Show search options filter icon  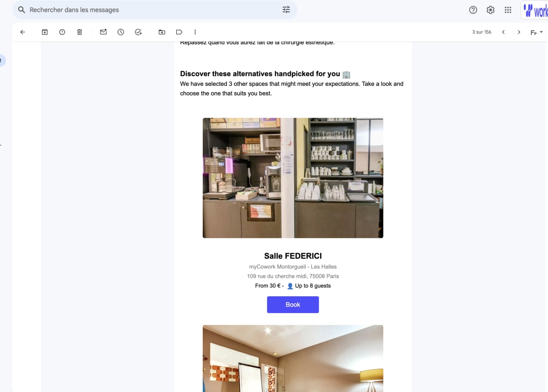point(286,10)
